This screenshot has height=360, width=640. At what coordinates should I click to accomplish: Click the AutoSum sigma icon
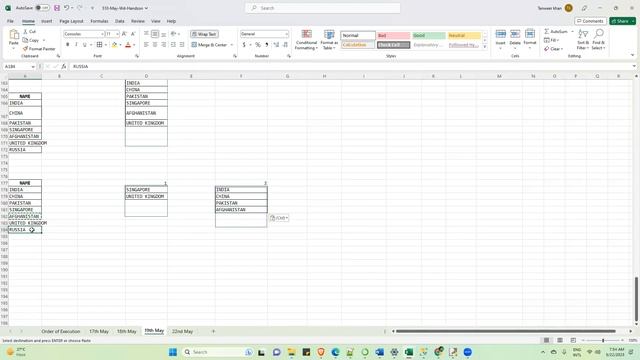tap(547, 31)
